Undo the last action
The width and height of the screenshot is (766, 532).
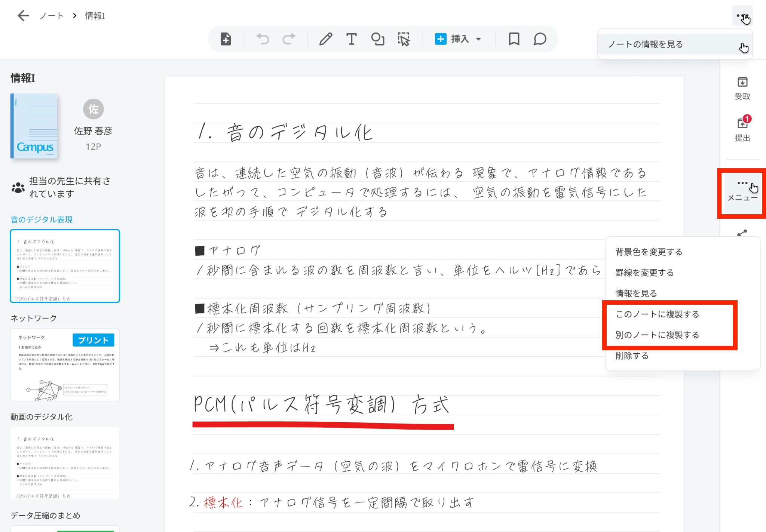click(x=263, y=39)
